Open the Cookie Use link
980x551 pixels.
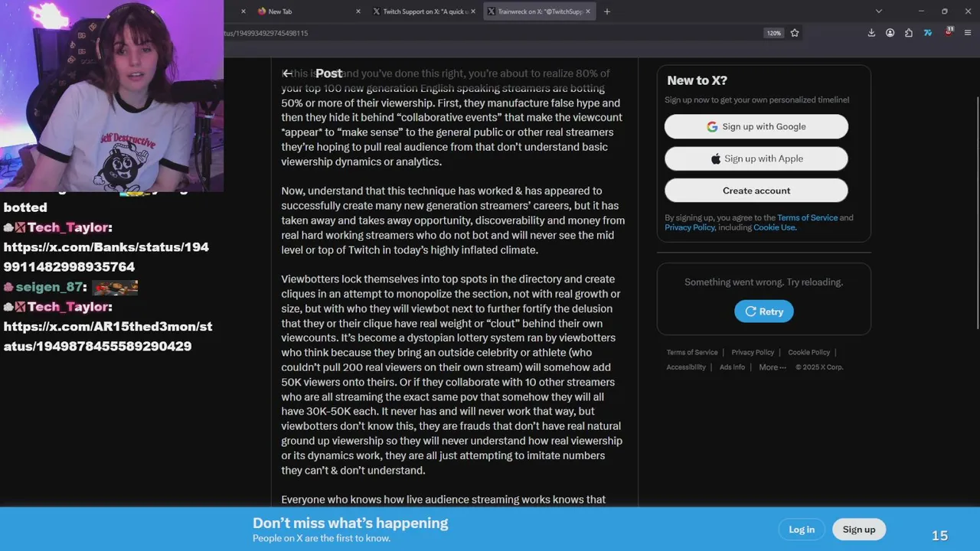[774, 227]
